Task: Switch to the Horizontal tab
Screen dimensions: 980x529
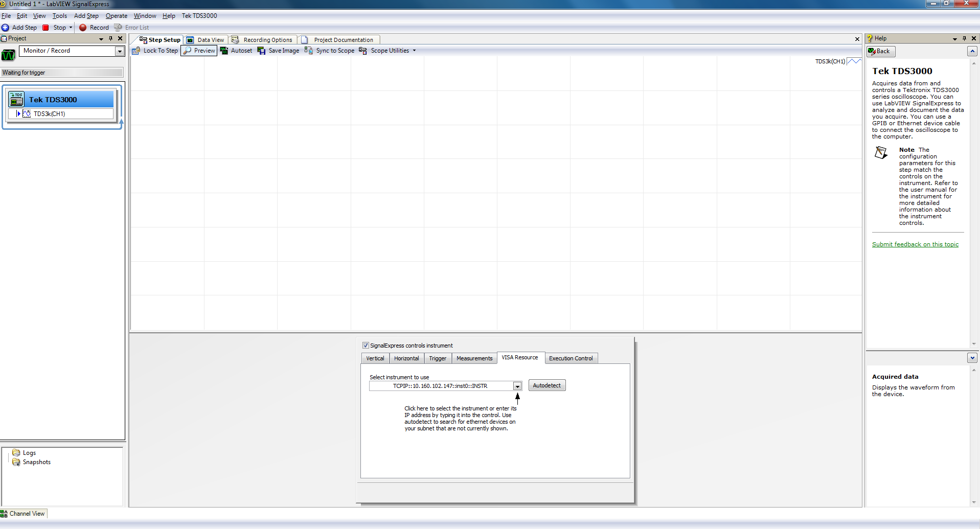Action: [x=406, y=358]
